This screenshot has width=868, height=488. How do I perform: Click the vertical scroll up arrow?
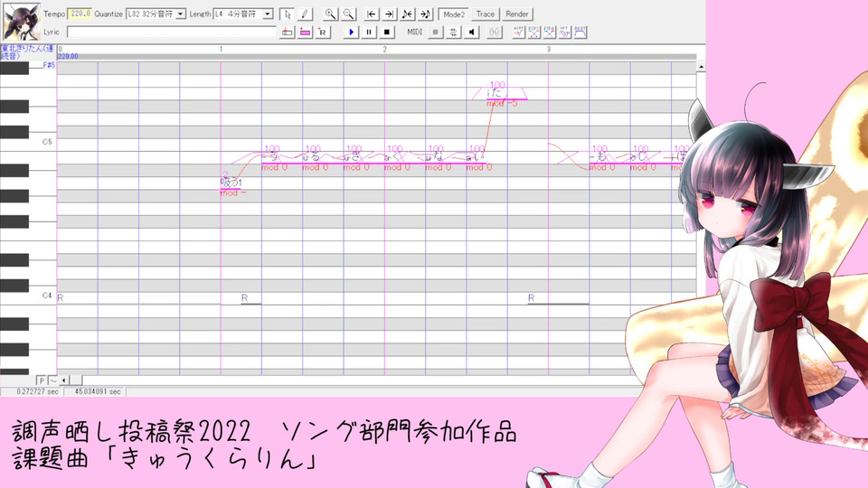tap(701, 66)
